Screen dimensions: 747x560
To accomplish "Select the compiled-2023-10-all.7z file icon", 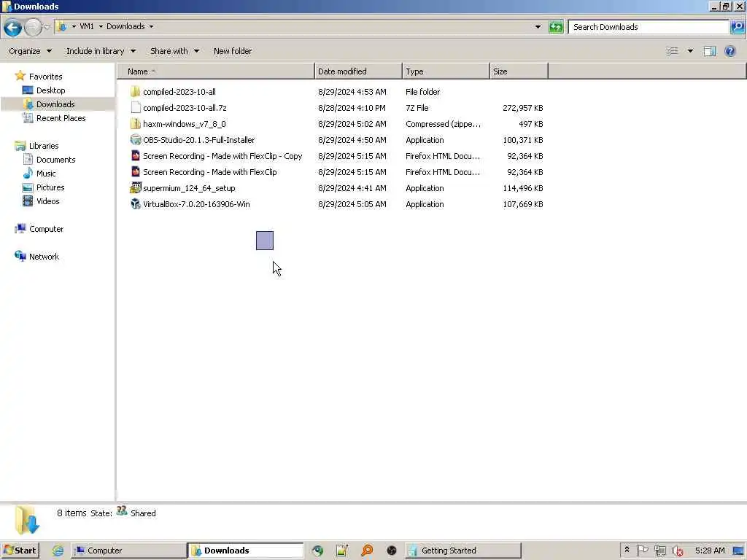I will pos(135,108).
